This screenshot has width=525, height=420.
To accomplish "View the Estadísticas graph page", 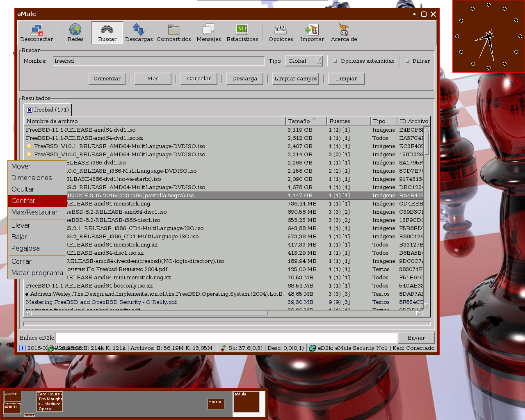I will click(242, 33).
